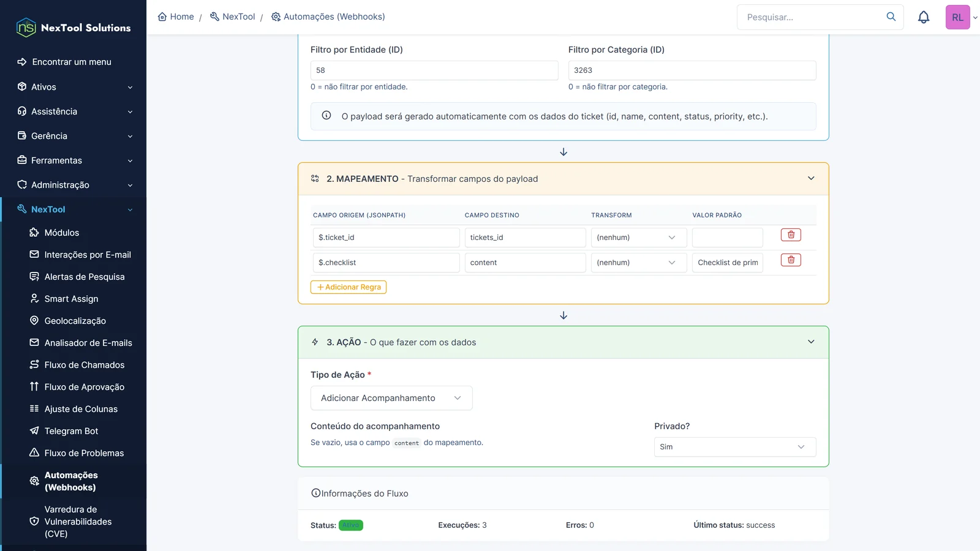The width and height of the screenshot is (980, 551).
Task: Go to NexTool breadcrumb link
Action: tap(232, 17)
